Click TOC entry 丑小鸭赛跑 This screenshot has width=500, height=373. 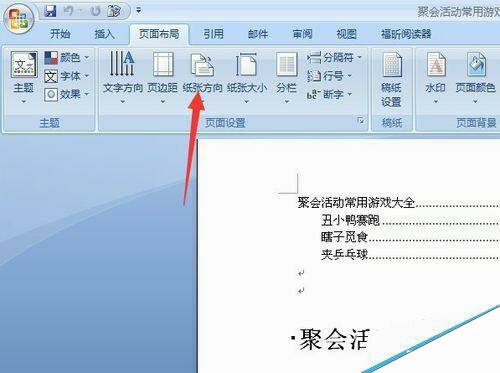click(350, 220)
